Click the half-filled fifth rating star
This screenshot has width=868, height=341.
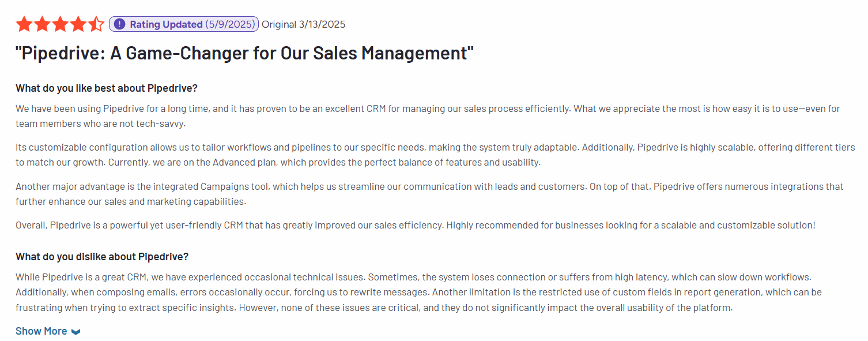pos(96,24)
